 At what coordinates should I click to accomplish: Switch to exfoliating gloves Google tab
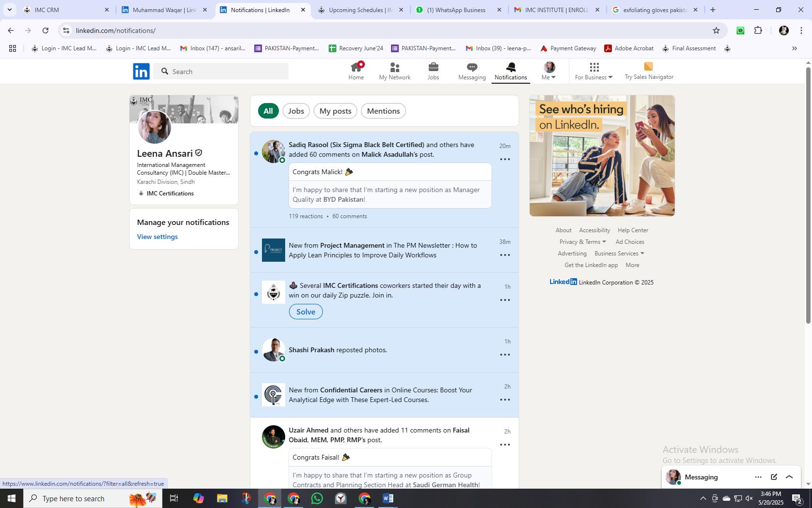655,10
